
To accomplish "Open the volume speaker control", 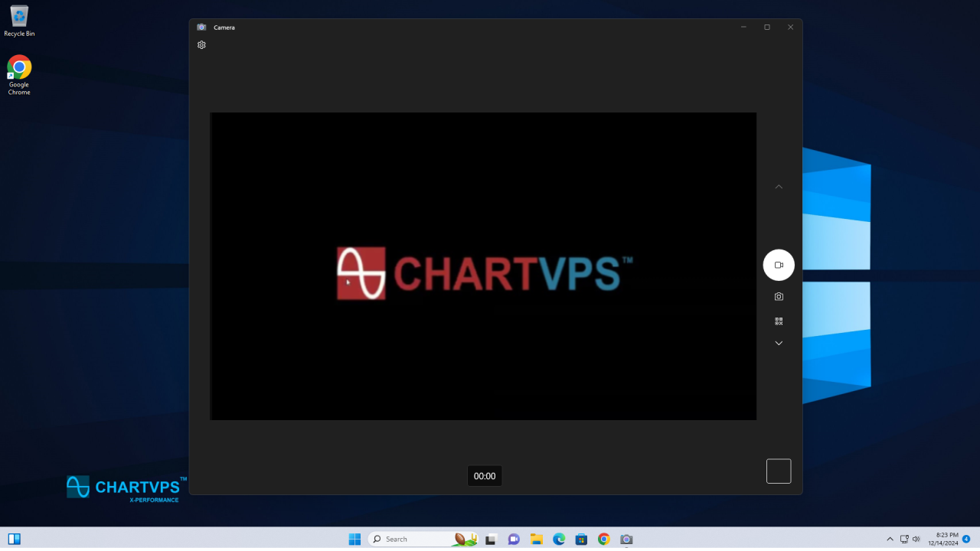I will point(916,540).
